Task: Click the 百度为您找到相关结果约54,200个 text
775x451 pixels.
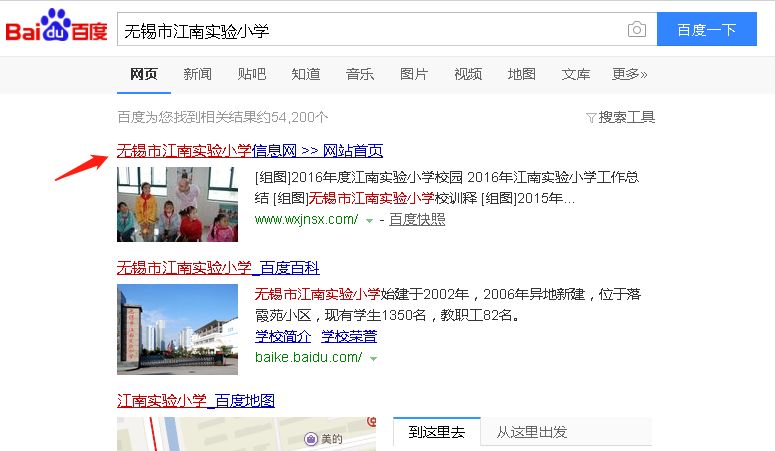Action: coord(222,117)
